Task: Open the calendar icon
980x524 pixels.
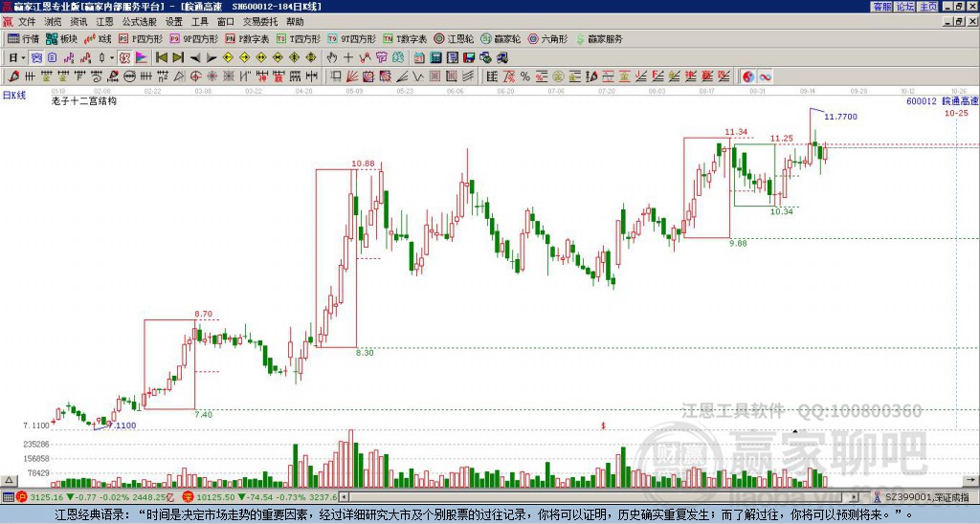Action: pos(419,58)
